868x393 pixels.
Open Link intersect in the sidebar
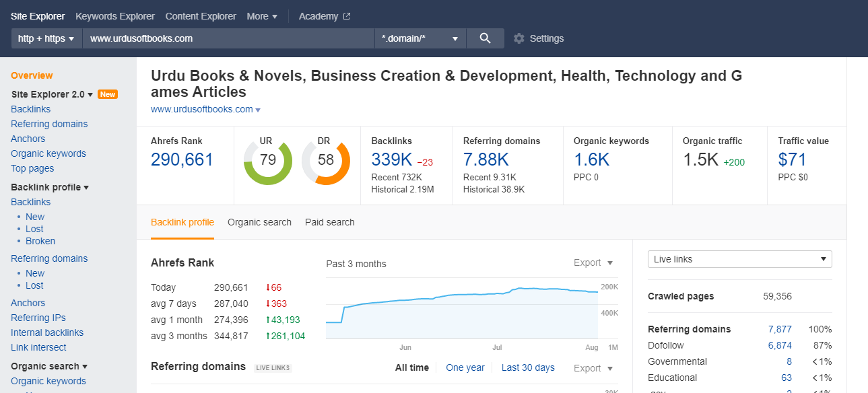(x=38, y=347)
